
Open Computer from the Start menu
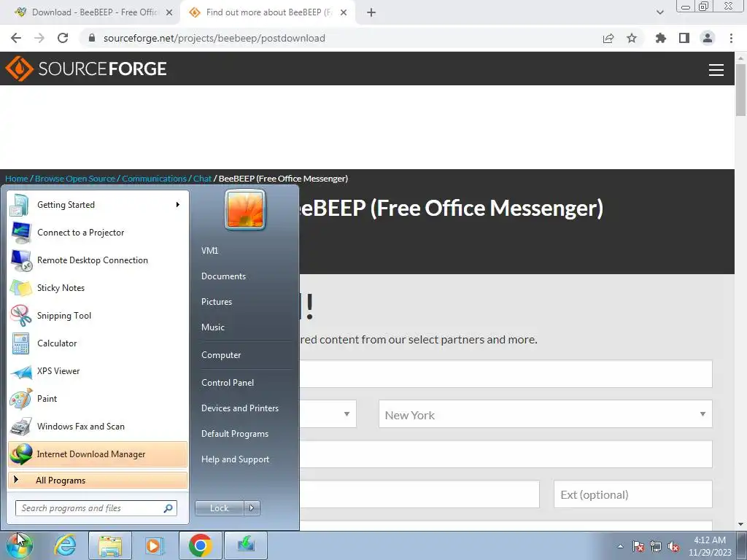221,355
